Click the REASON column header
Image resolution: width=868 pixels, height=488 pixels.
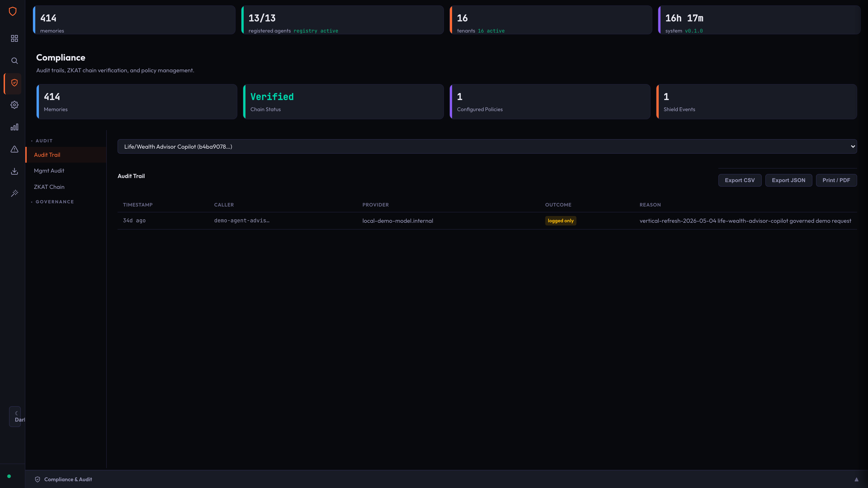point(650,205)
